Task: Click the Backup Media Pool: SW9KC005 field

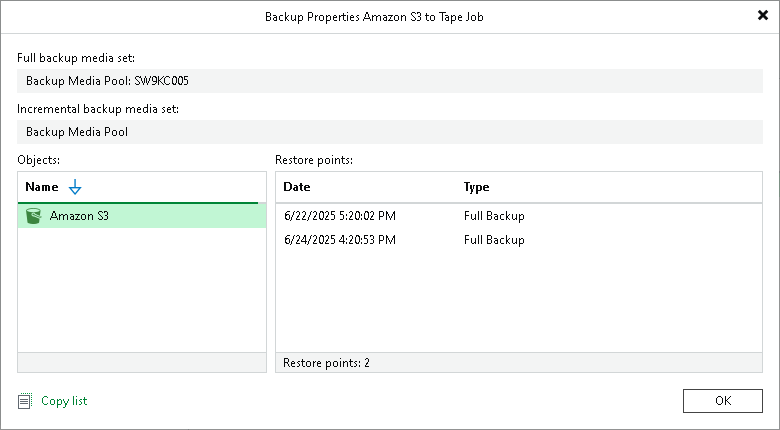Action: point(390,81)
